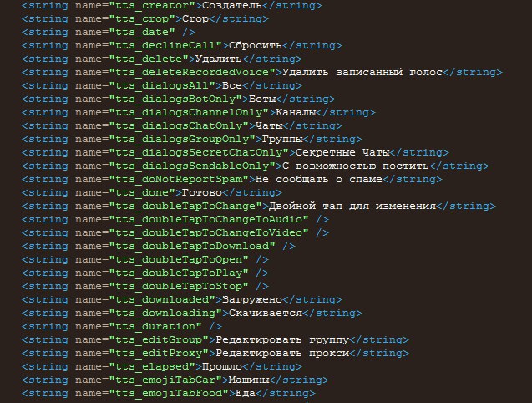Viewport: 532px width, 403px height.
Task: Click the name "tts_editProxy"
Action: tap(159, 354)
